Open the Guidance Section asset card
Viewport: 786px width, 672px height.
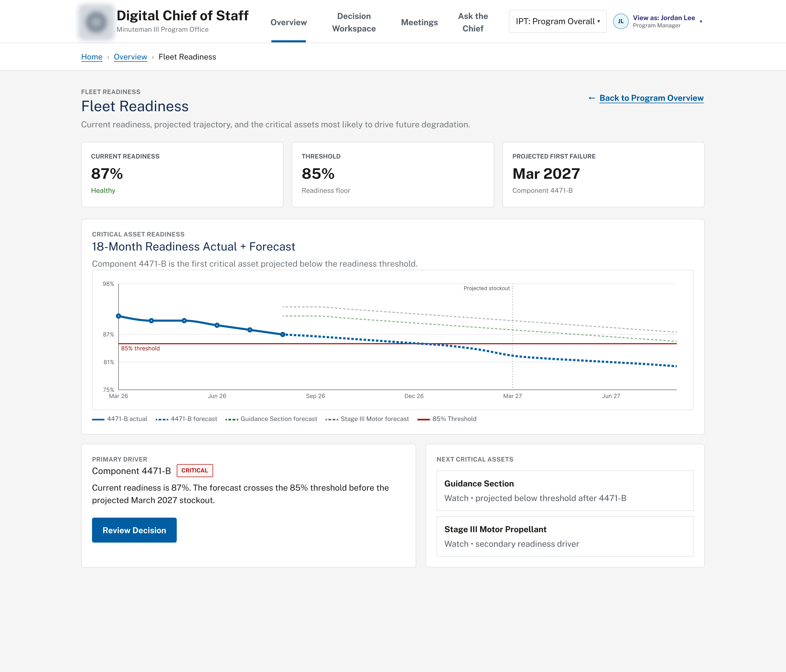565,491
